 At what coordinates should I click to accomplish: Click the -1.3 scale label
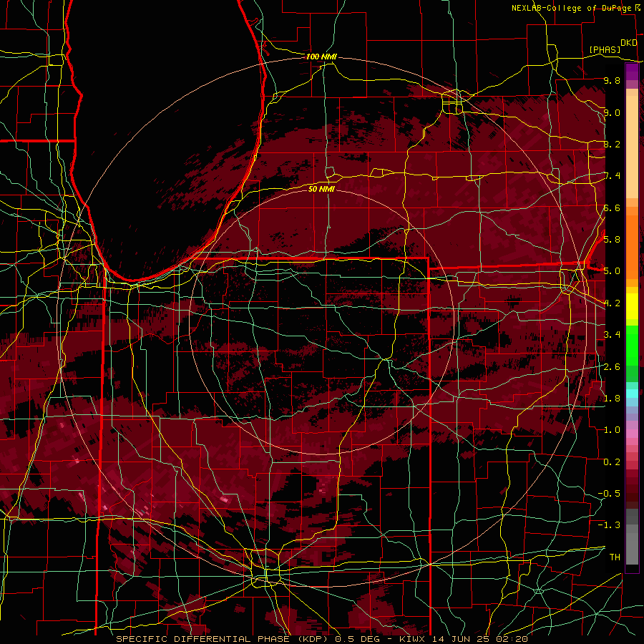click(x=609, y=525)
